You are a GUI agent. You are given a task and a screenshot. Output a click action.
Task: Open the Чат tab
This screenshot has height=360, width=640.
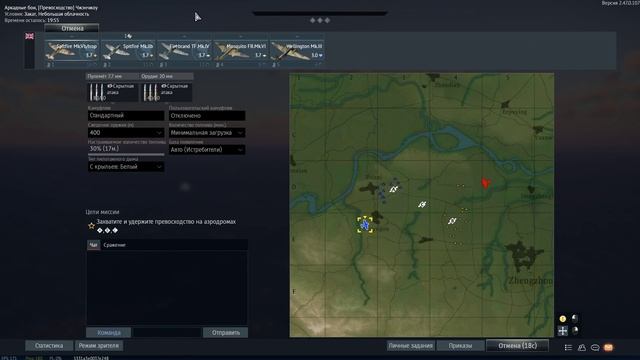(x=93, y=245)
